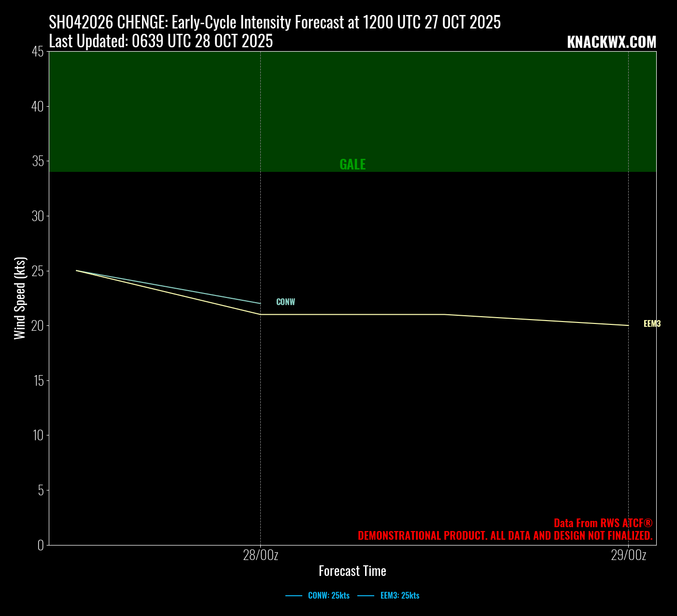The width and height of the screenshot is (677, 616).
Task: Click the CONW line label on chart
Action: coord(285,302)
